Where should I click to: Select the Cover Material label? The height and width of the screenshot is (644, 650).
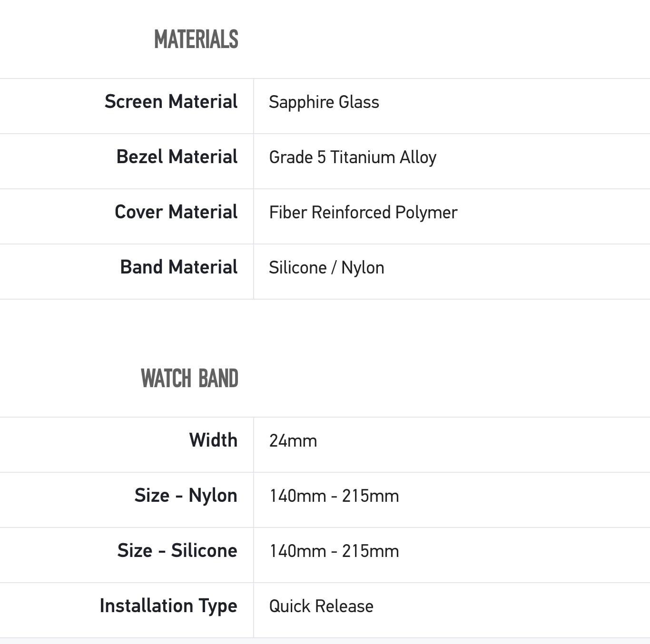pos(176,212)
